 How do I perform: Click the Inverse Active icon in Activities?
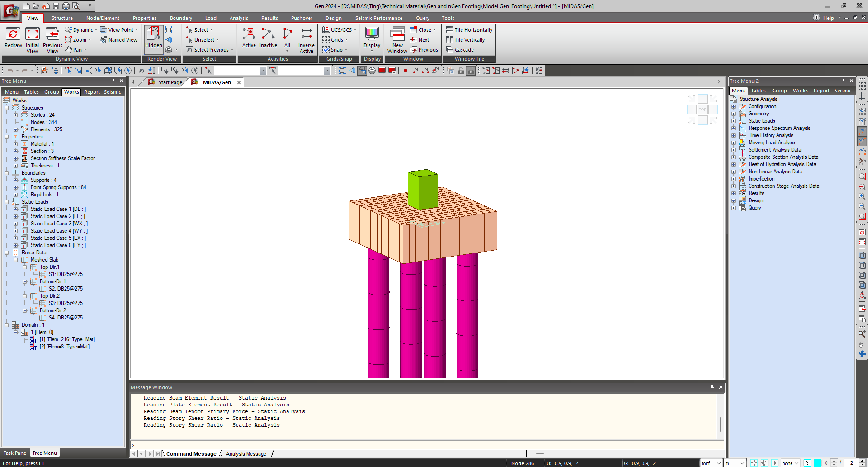pyautogui.click(x=306, y=38)
